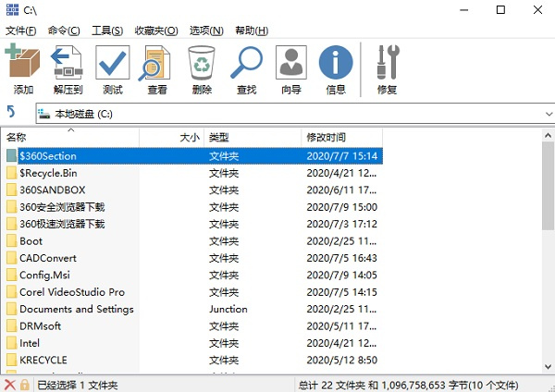Click the vertical scrollbar thumb
The height and width of the screenshot is (392, 555).
[548, 186]
